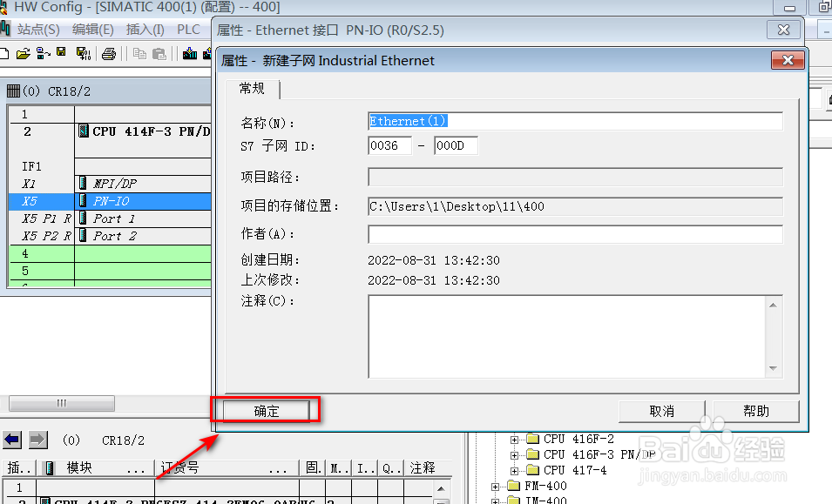The width and height of the screenshot is (832, 504).
Task: Click slot 1 row in module table
Action: [x=218, y=487]
